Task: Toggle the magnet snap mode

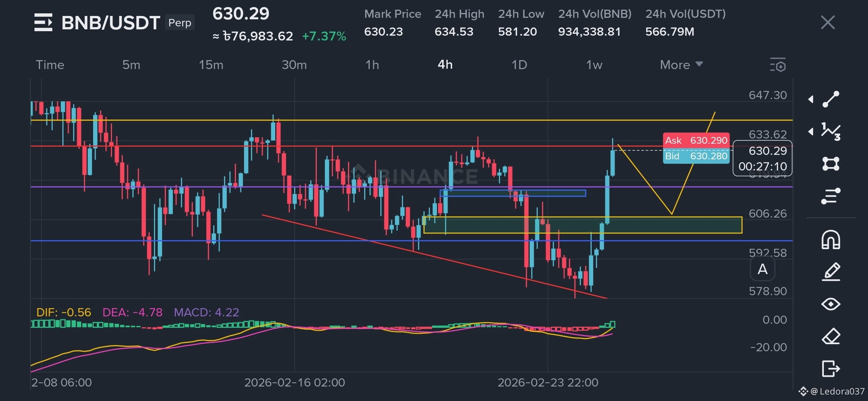Action: coord(831,239)
